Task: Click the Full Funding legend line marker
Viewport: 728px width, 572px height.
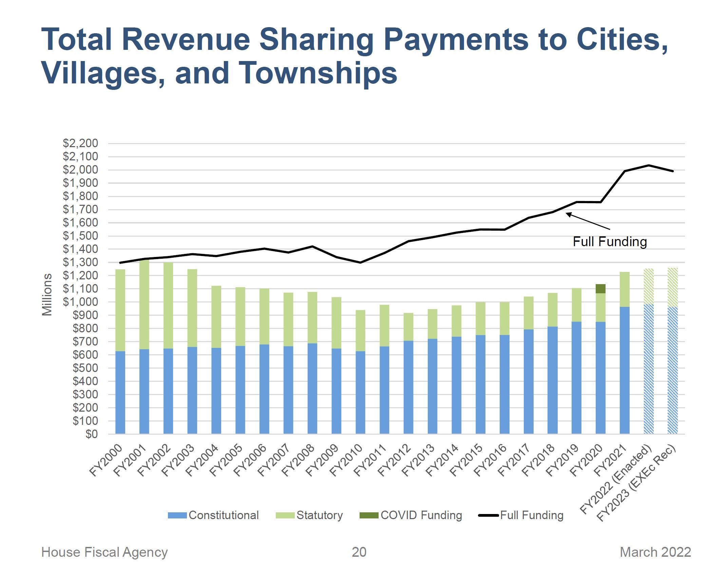Action: (488, 515)
